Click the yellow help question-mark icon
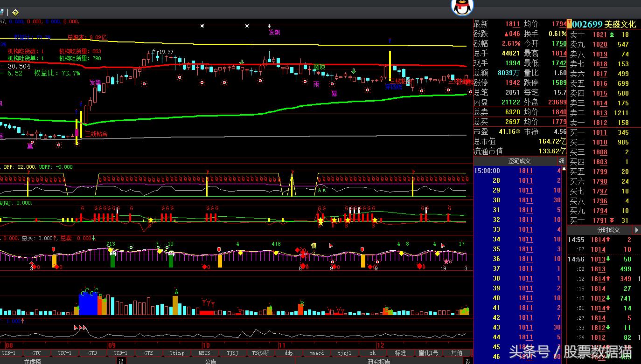The width and height of the screenshot is (641, 364). pos(15,12)
